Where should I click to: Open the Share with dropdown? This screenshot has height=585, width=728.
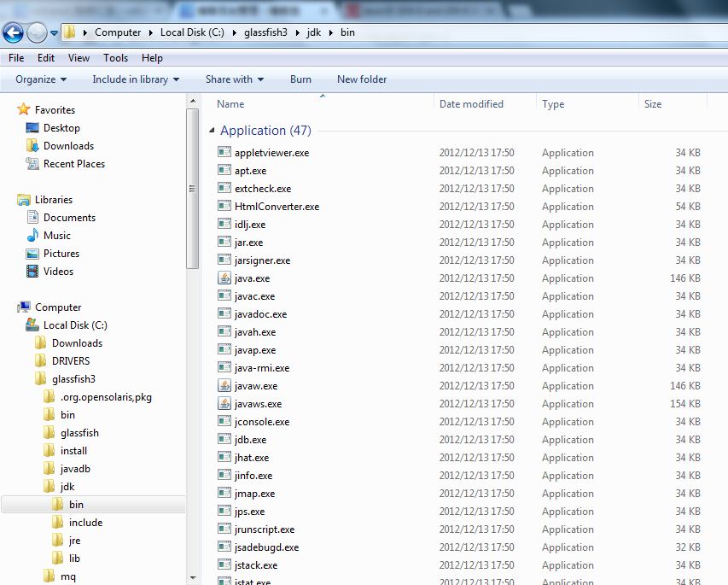coord(234,79)
